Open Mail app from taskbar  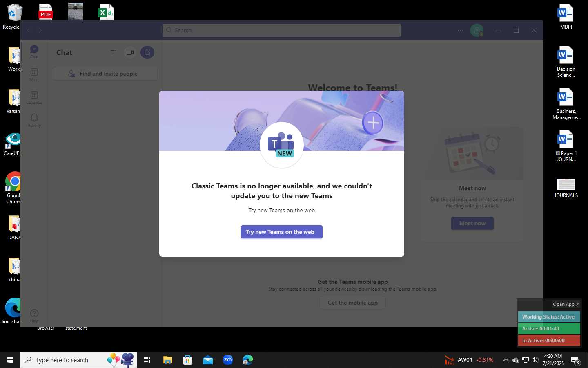207,360
